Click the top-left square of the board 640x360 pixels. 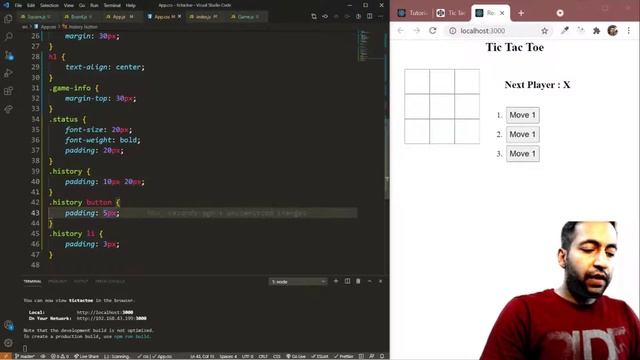click(x=417, y=82)
